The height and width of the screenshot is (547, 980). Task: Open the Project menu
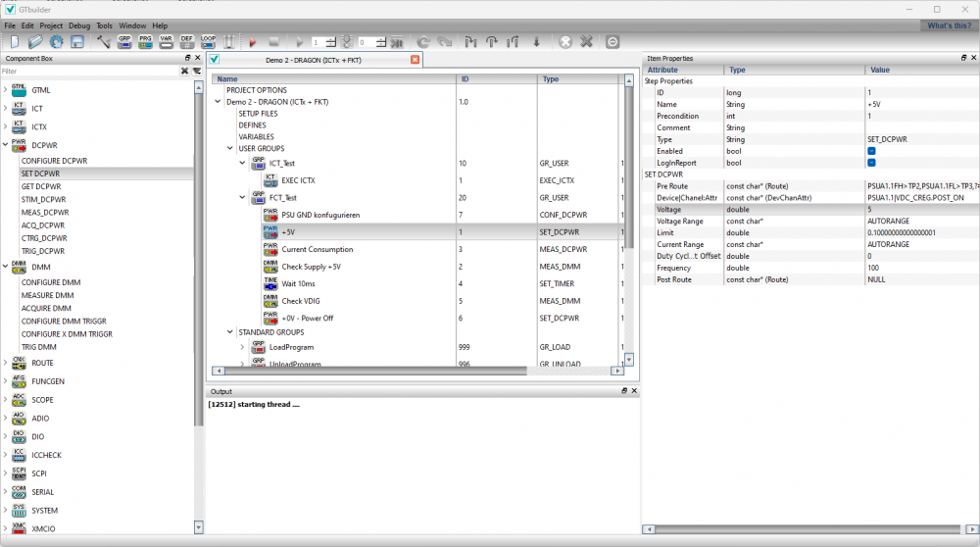[52, 25]
